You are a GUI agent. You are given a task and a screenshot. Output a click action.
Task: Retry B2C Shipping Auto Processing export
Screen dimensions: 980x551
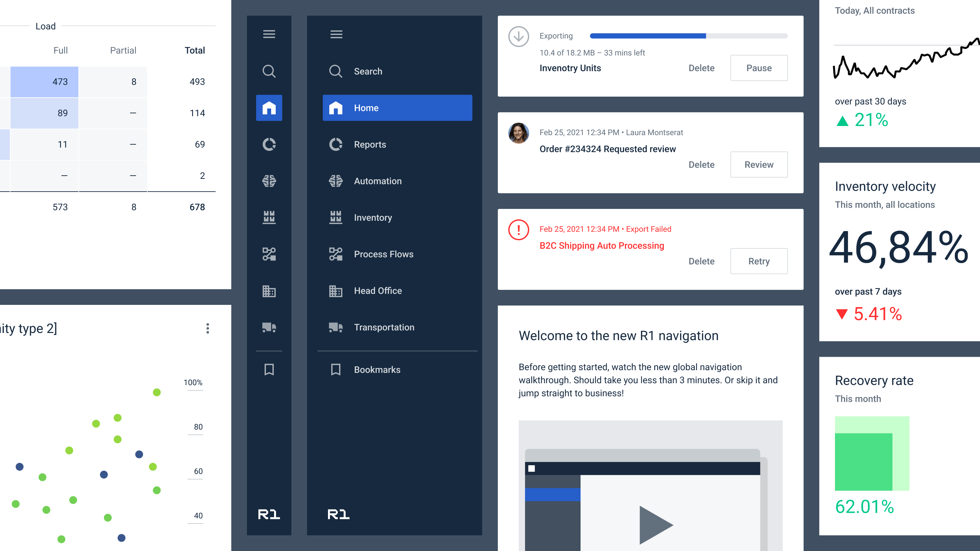pos(759,261)
